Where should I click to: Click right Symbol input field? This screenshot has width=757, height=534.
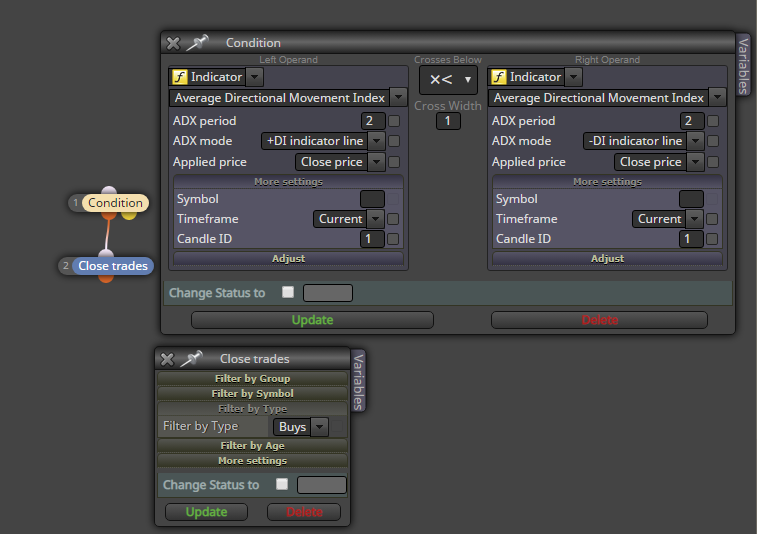click(x=691, y=199)
